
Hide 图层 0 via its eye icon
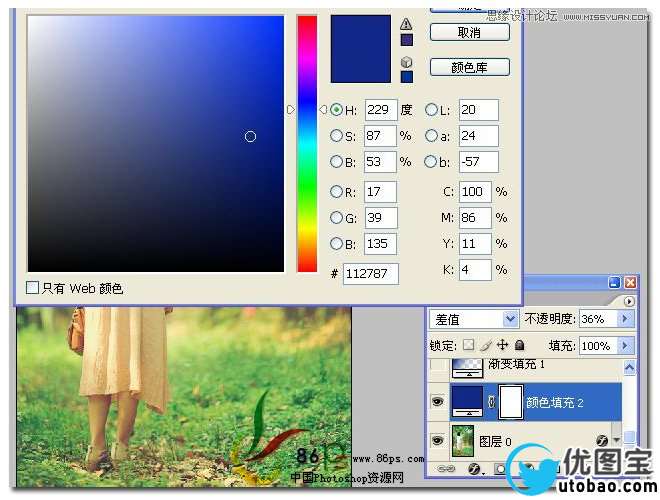click(438, 440)
